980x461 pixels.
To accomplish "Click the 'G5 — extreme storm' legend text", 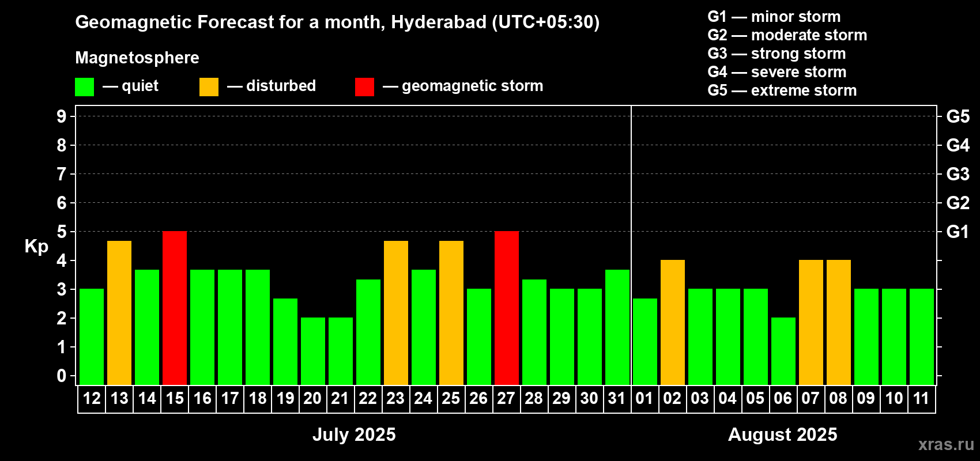I will pos(782,90).
